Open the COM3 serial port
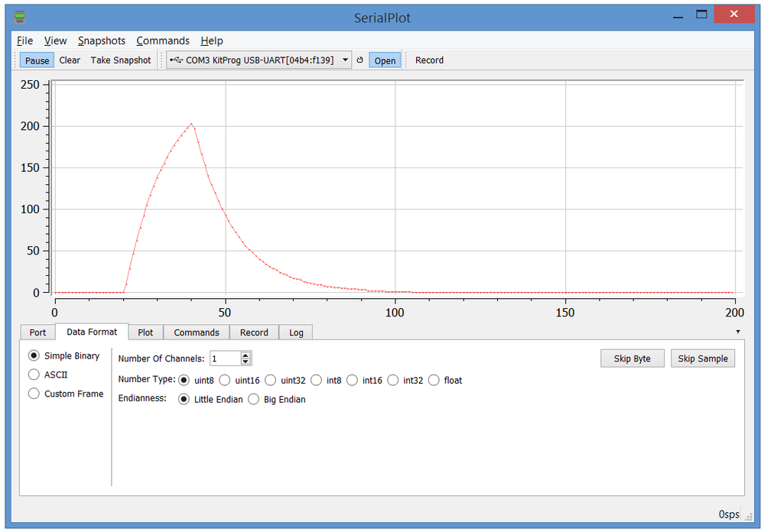Viewport: 764px width, 532px height. 385,60
